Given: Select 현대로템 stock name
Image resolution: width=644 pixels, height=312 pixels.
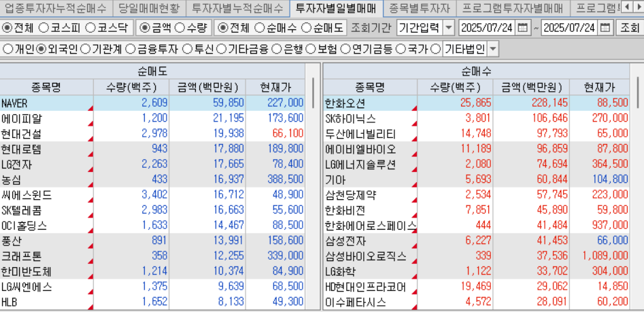Looking at the screenshot, I should tap(21, 149).
